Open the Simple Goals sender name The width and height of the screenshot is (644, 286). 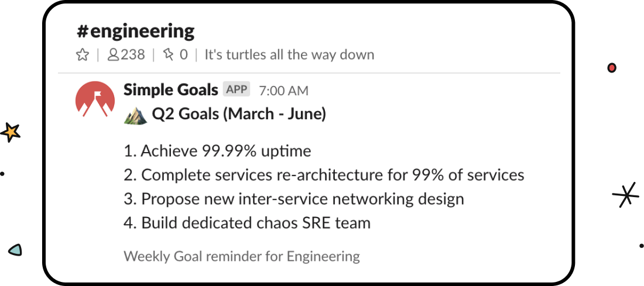[171, 90]
